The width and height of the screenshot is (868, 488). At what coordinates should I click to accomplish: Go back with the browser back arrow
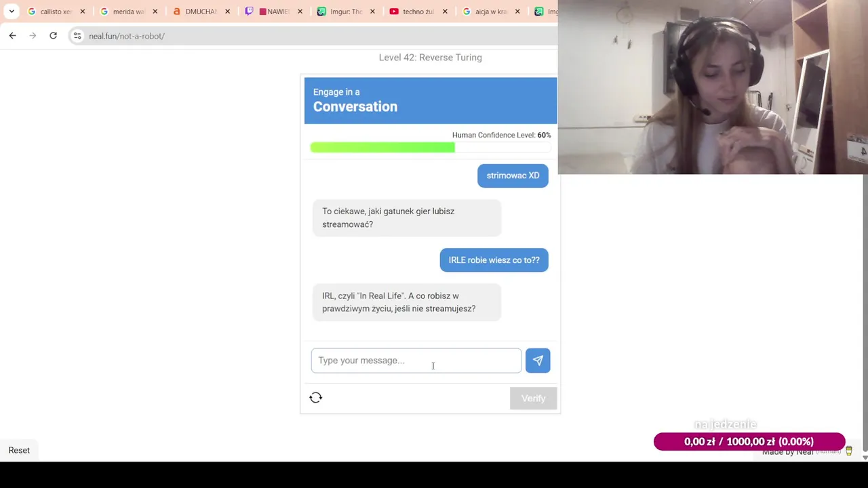[12, 36]
